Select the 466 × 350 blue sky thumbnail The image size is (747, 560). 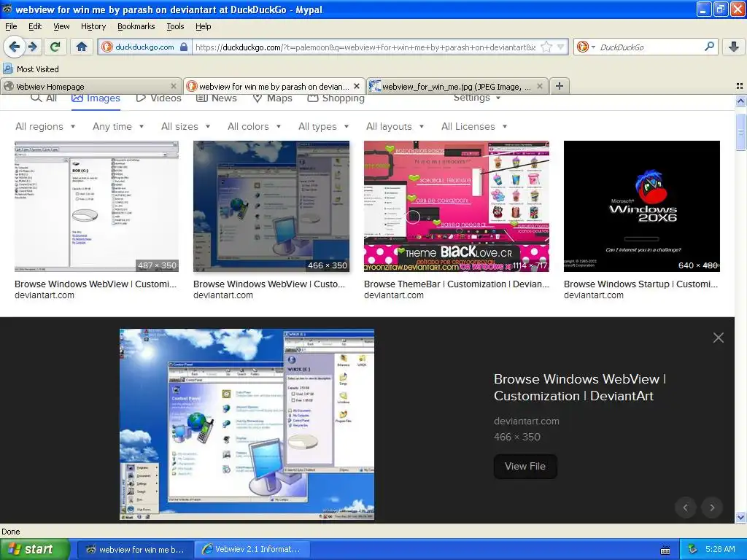coord(271,206)
